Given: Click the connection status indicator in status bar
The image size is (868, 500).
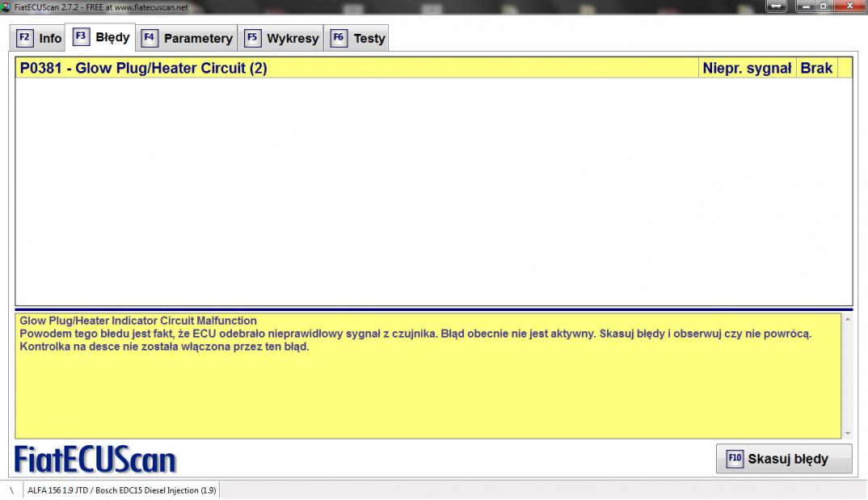Looking at the screenshot, I should coord(11,490).
